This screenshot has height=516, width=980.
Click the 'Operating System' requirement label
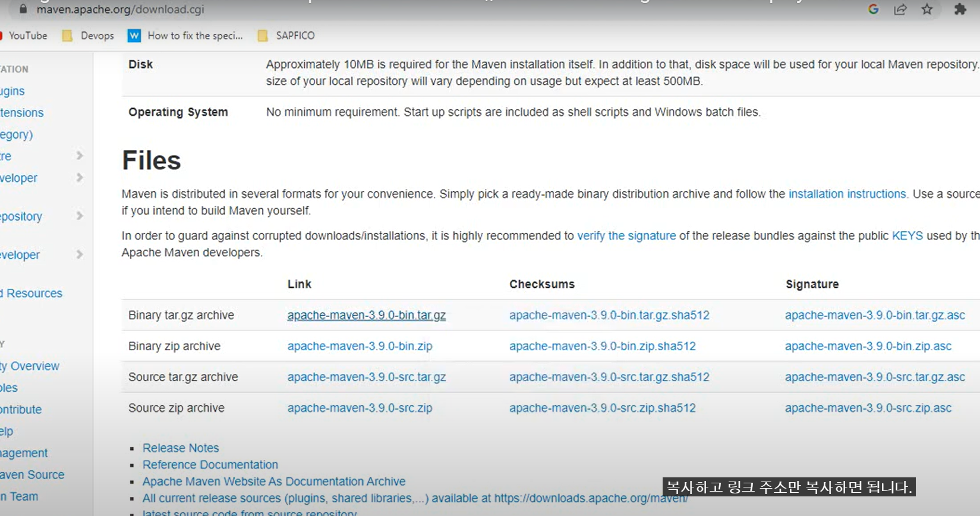(x=178, y=112)
